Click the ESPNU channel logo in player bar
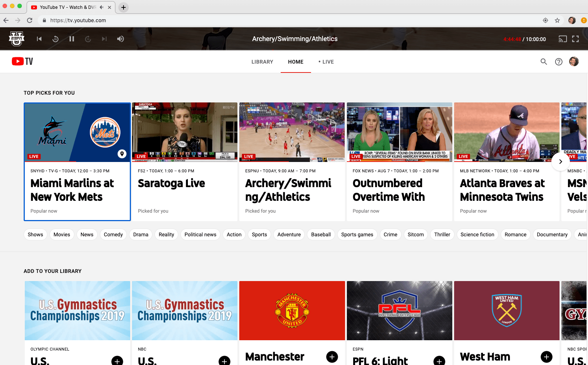 click(17, 39)
